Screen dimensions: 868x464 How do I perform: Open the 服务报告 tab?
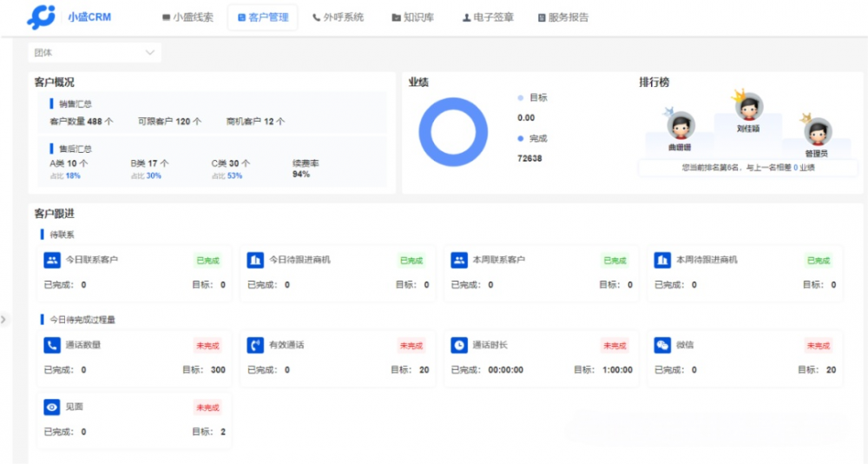(563, 17)
